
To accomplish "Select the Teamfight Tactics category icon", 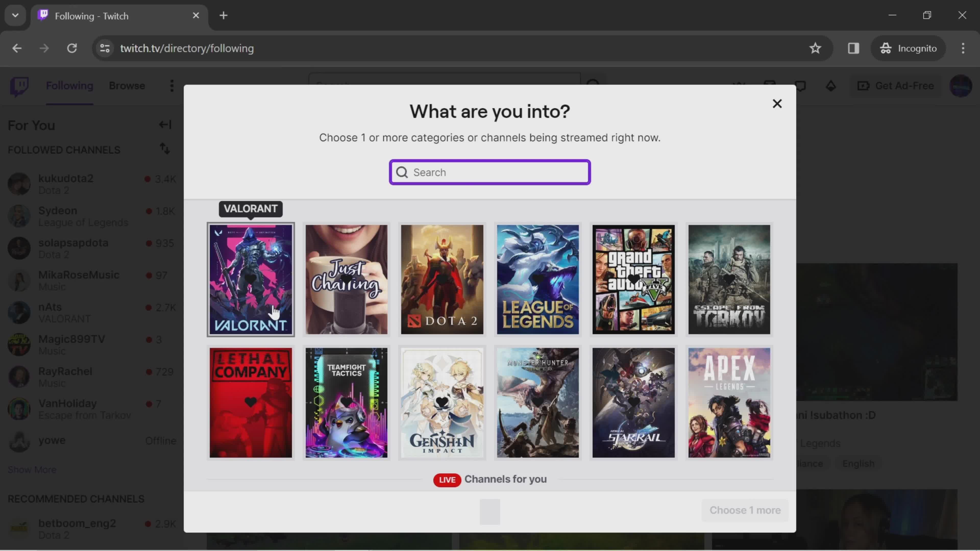I will tap(347, 402).
